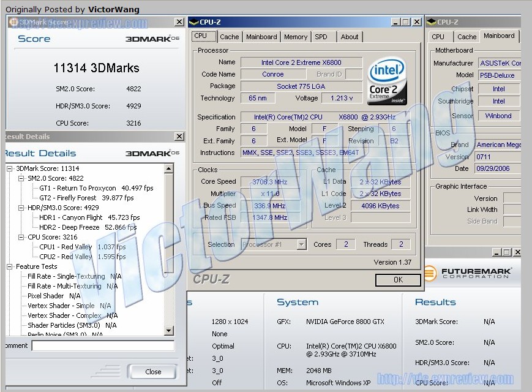Click the Result Details scrollbar down arrow

pyautogui.click(x=169, y=330)
